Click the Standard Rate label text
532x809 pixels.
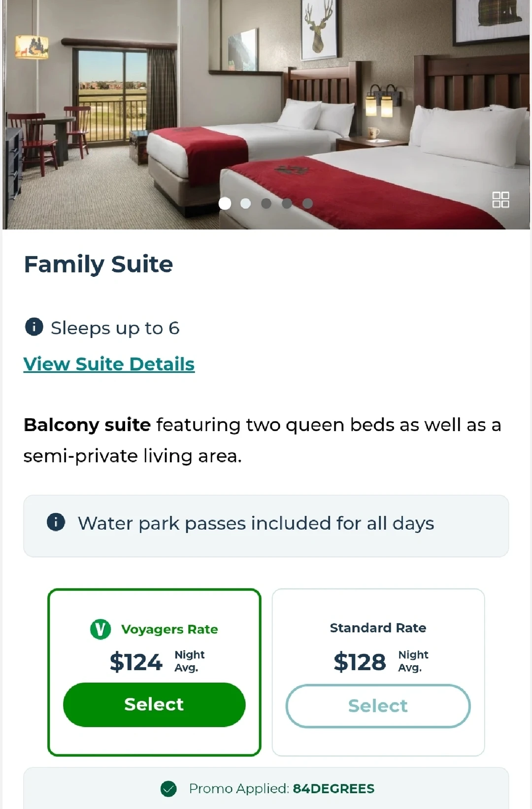tap(378, 628)
